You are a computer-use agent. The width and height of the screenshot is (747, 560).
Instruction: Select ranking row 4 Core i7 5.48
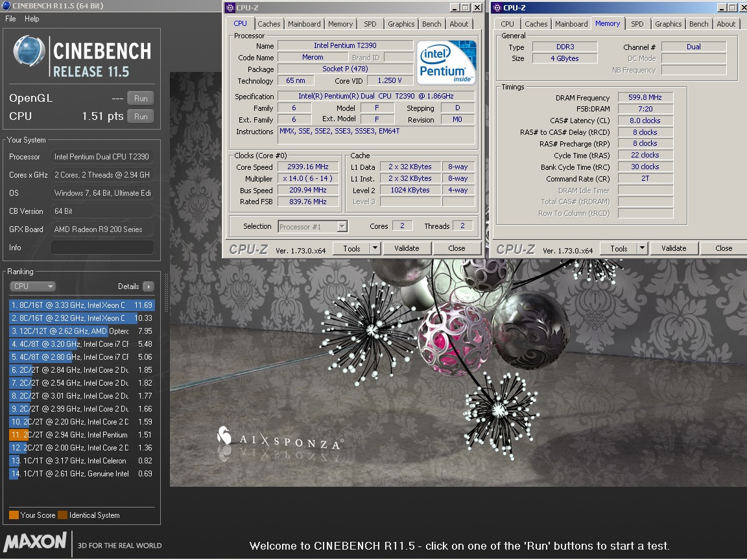(82, 344)
